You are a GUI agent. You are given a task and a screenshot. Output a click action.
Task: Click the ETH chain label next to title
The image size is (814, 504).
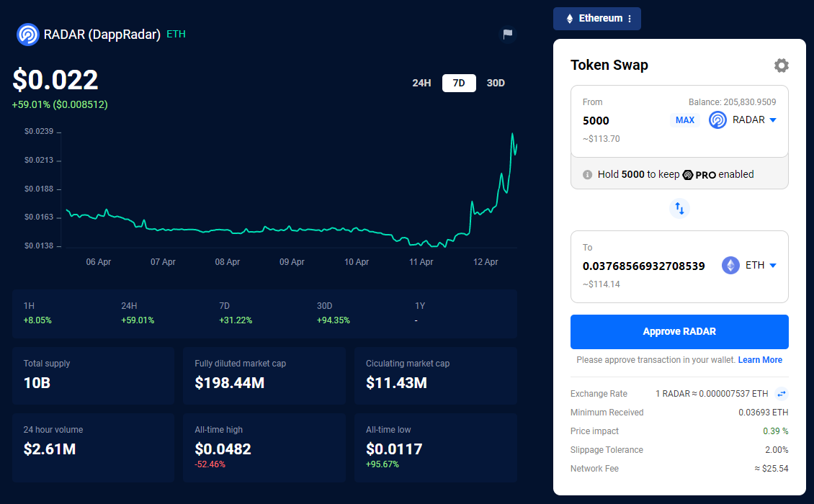[x=176, y=35]
